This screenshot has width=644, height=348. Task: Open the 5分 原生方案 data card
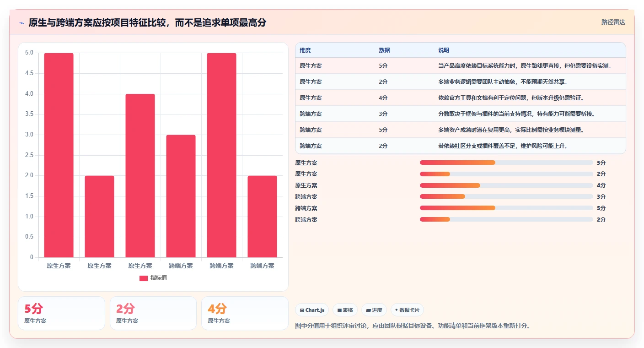(61, 313)
